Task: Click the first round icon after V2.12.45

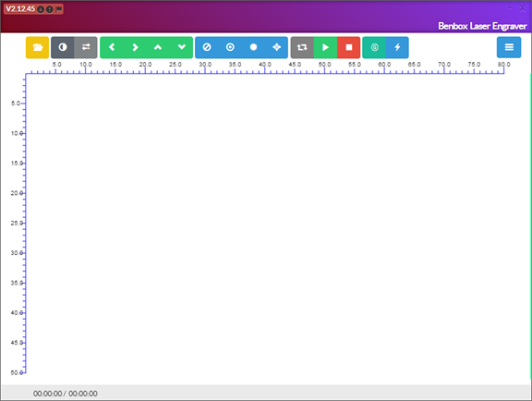Action: coord(41,9)
